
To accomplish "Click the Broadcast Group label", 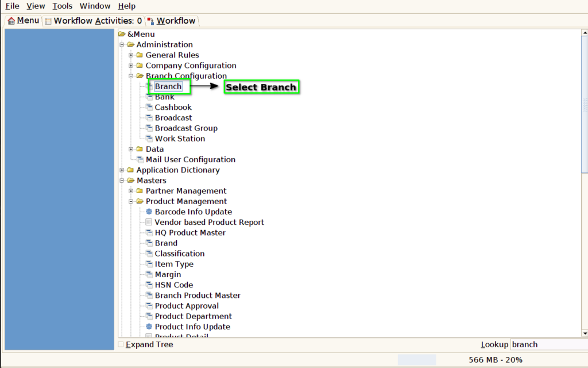I will click(187, 128).
